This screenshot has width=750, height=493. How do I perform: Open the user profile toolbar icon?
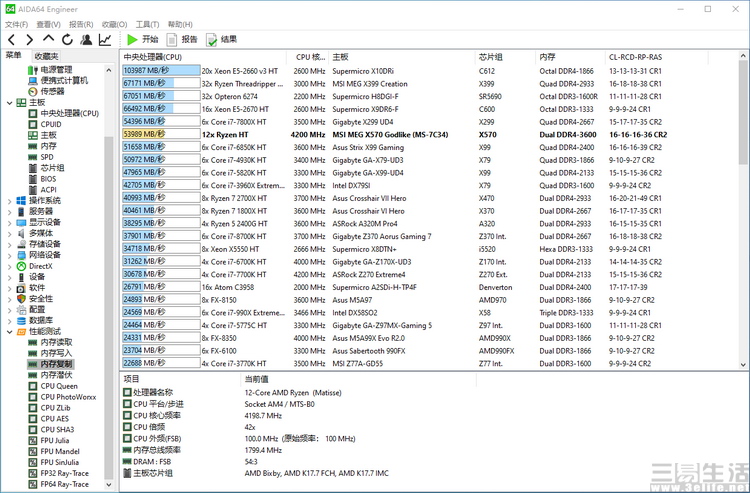(x=86, y=40)
